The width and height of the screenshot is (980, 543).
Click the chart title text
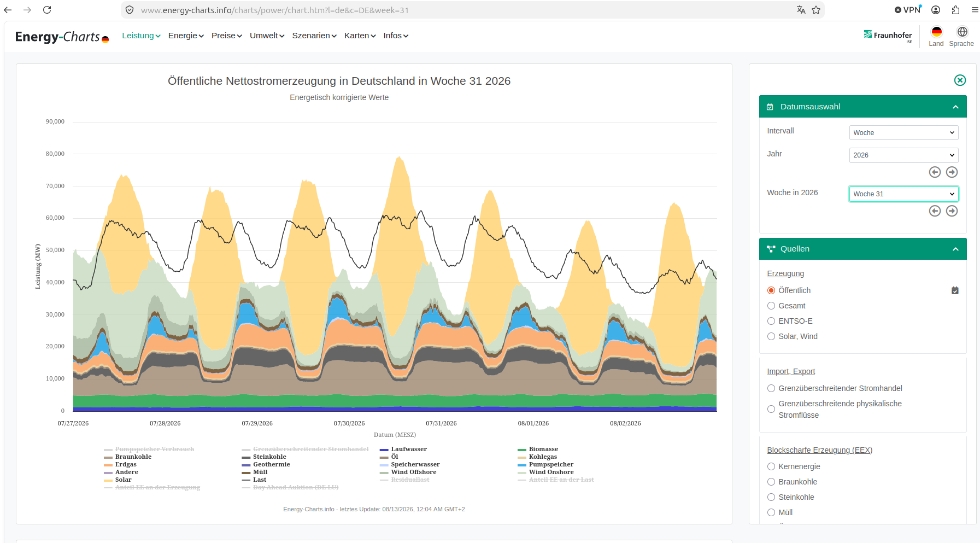[339, 81]
